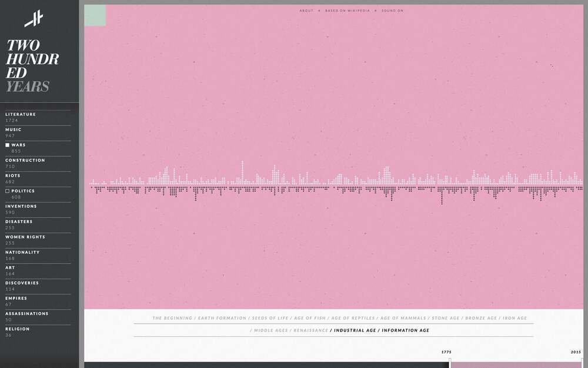Switch to the Information Age era

(406, 330)
